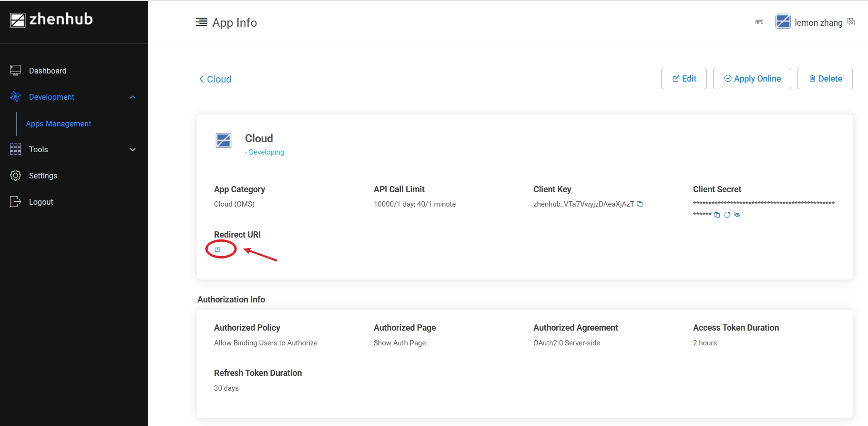Collapse the Development menu chevron
The width and height of the screenshot is (868, 426).
click(133, 97)
